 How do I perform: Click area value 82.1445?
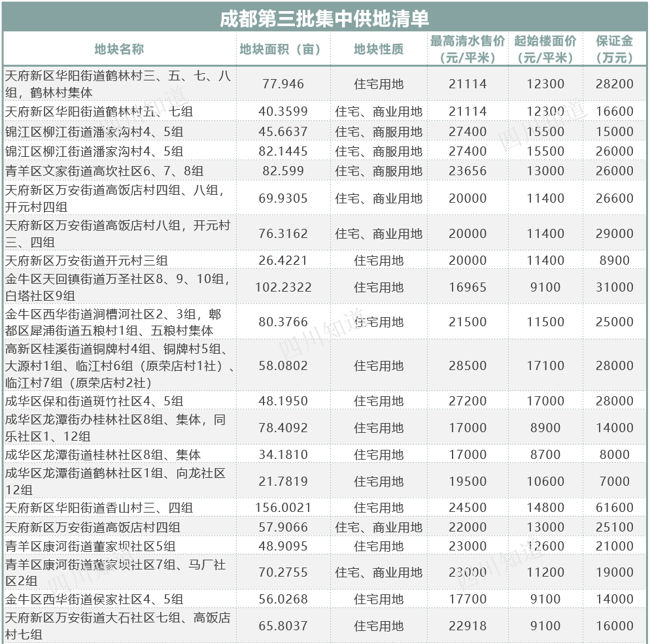(x=283, y=151)
